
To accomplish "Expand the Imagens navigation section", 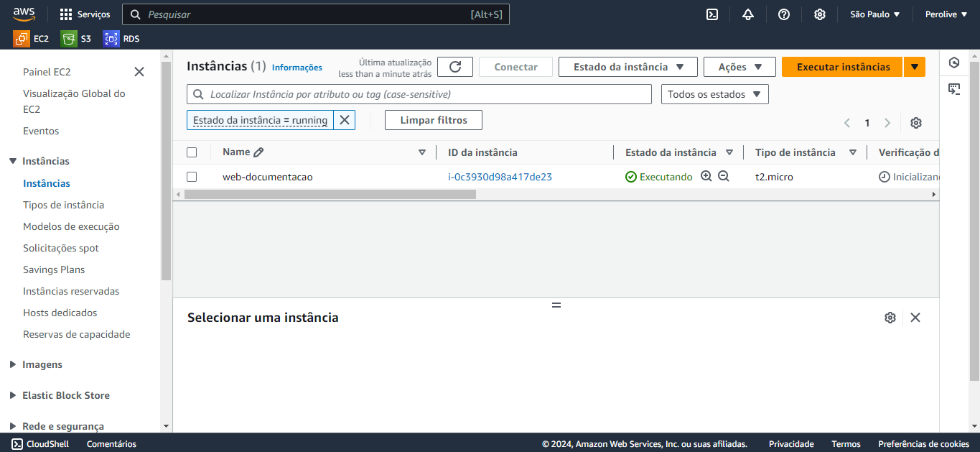I will click(x=13, y=364).
